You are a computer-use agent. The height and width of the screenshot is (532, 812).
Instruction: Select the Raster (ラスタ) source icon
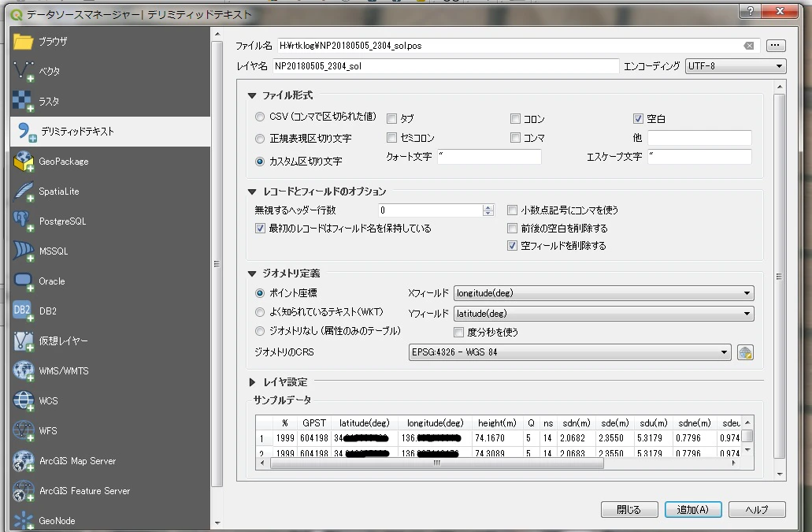point(23,102)
